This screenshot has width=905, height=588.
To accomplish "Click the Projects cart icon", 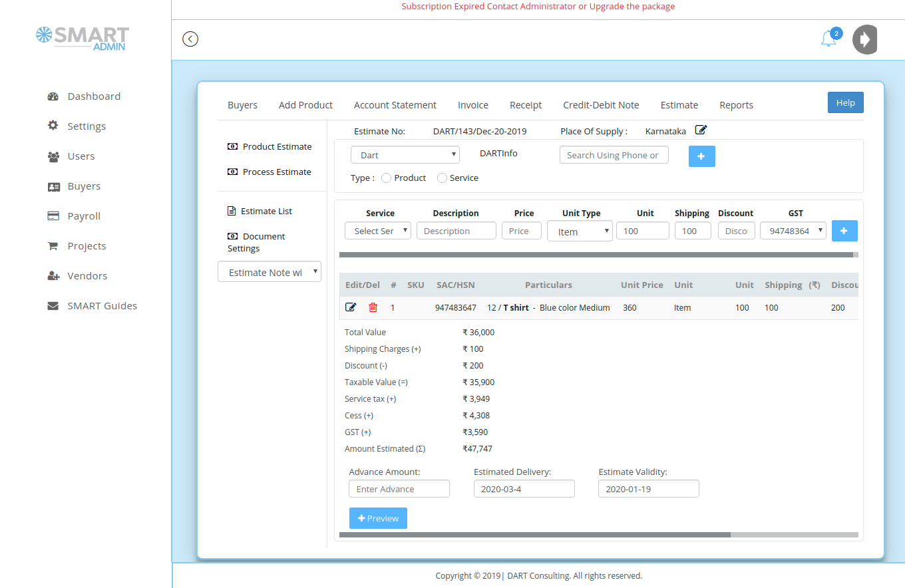I will coord(53,246).
